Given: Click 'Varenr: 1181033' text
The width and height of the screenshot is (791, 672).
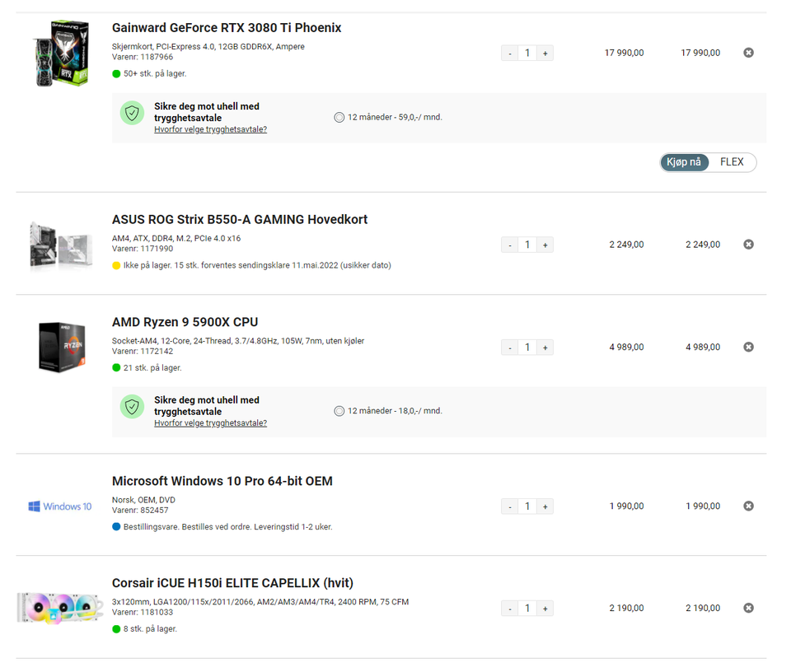Looking at the screenshot, I should [x=143, y=612].
